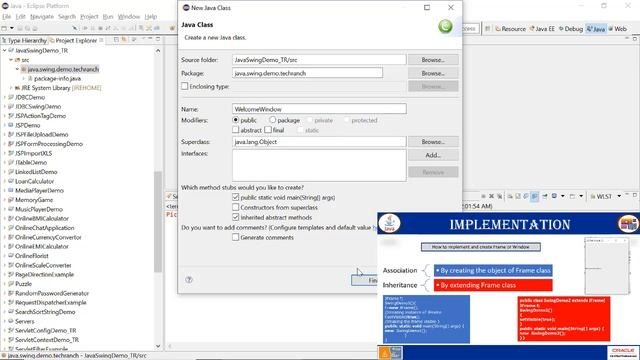Click the Open Console icon
Image resolution: width=640 pixels, height=360 pixels.
point(573,196)
